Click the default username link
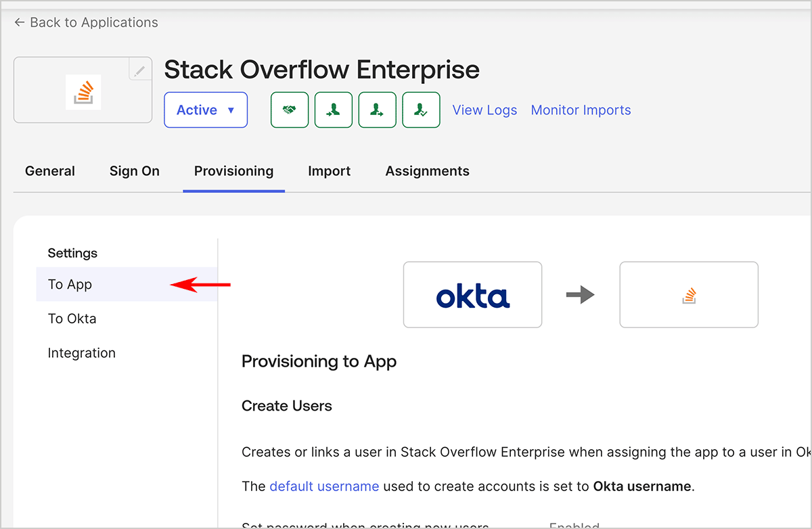The width and height of the screenshot is (812, 529). click(x=324, y=486)
